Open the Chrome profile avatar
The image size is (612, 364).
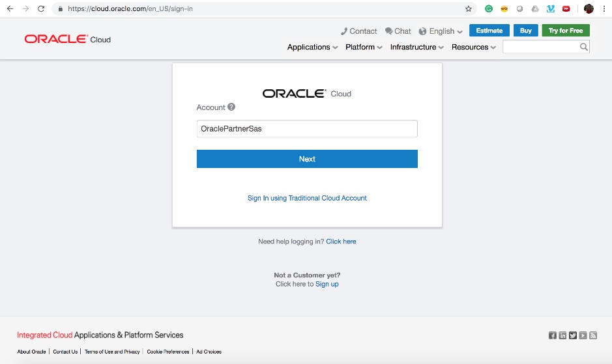pos(589,8)
